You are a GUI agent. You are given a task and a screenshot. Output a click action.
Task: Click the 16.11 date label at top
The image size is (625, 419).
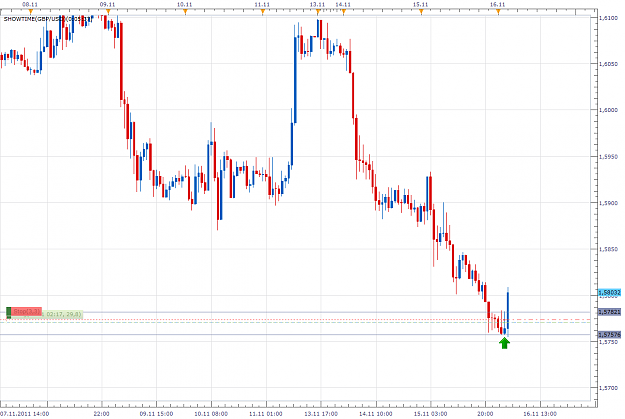click(497, 4)
